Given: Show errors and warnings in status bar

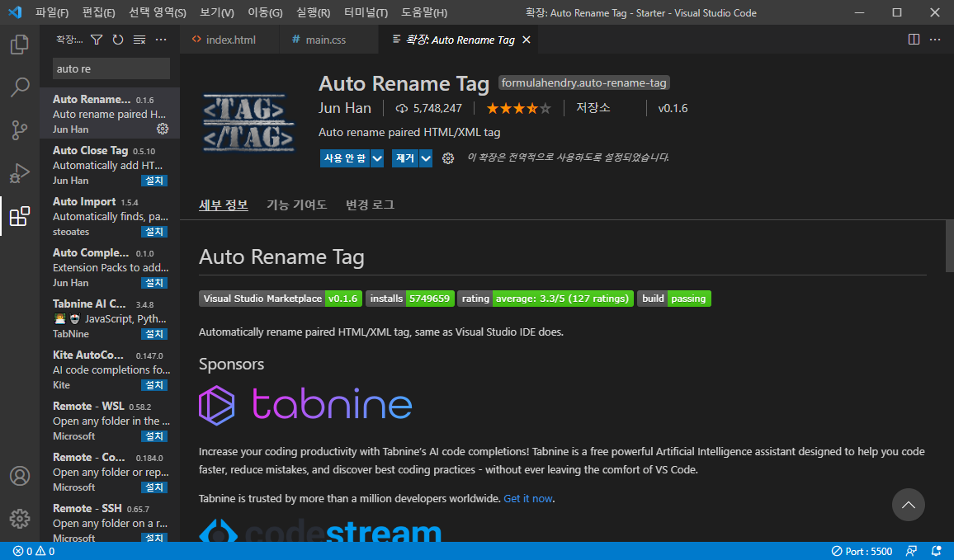Looking at the screenshot, I should (34, 552).
